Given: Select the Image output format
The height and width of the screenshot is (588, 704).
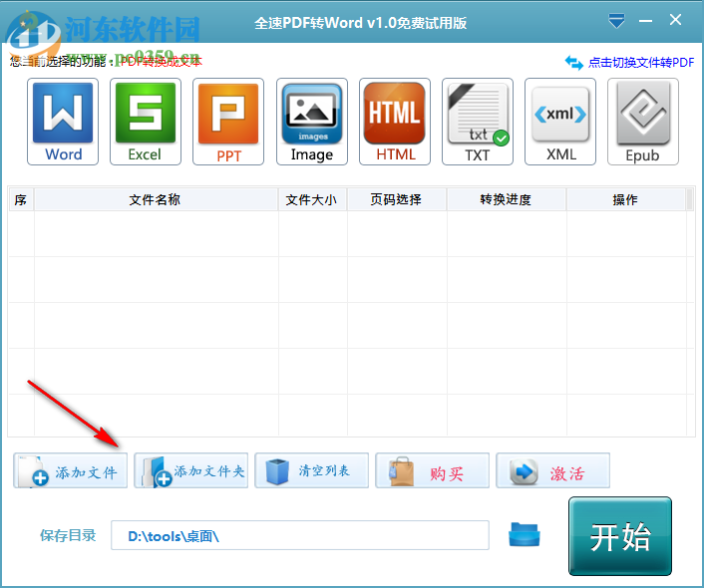Looking at the screenshot, I should (312, 122).
